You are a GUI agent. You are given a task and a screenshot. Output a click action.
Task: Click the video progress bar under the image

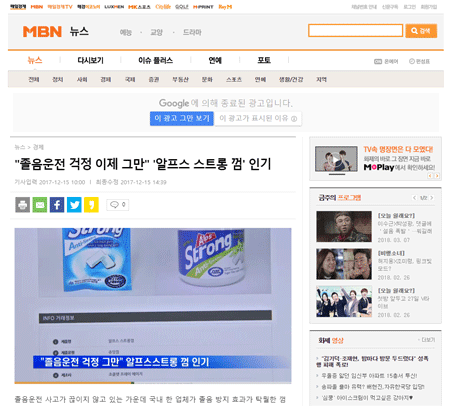pyautogui.click(x=153, y=383)
